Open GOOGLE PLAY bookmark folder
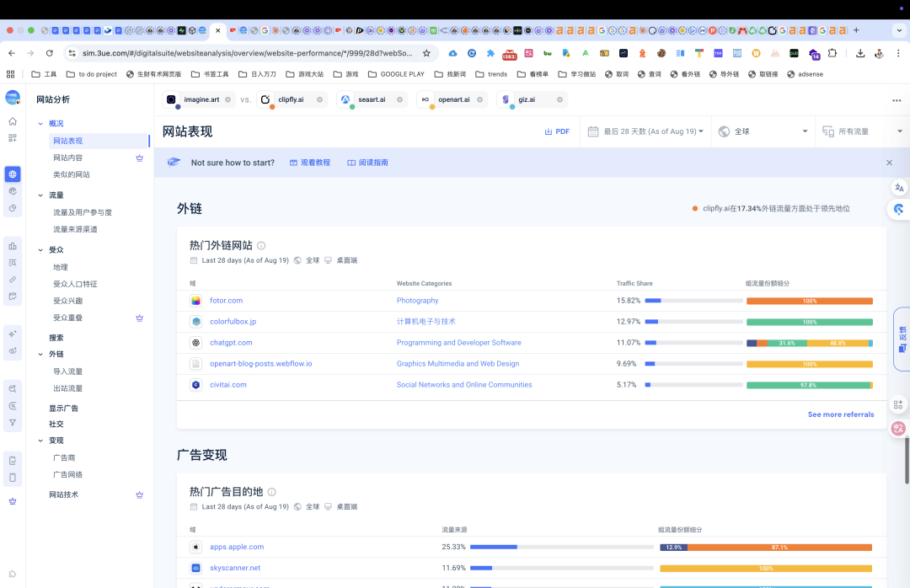The width and height of the screenshot is (910, 588). pyautogui.click(x=396, y=74)
